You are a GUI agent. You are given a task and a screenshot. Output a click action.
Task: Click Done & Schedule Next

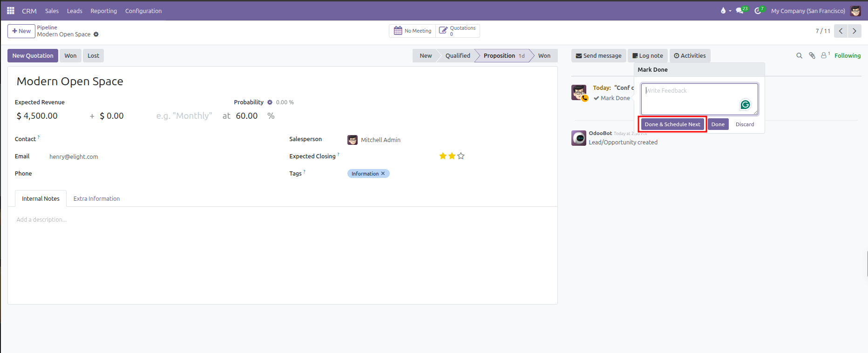coord(672,124)
